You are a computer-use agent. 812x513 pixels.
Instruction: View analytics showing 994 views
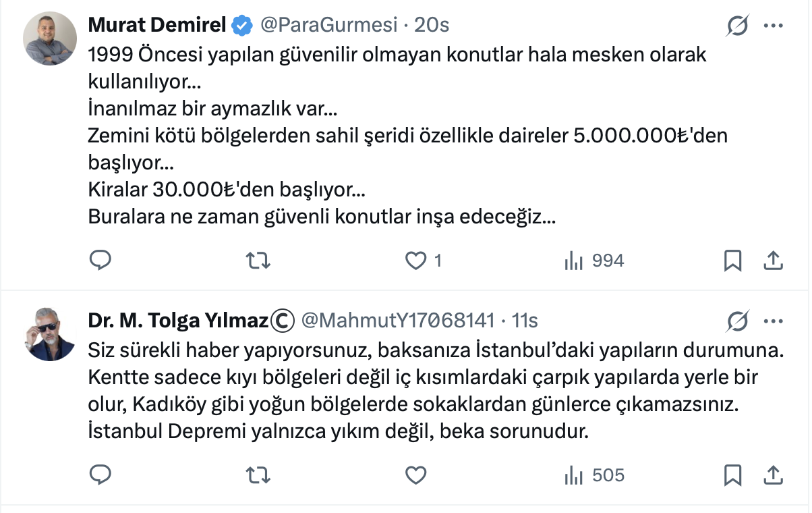594,261
